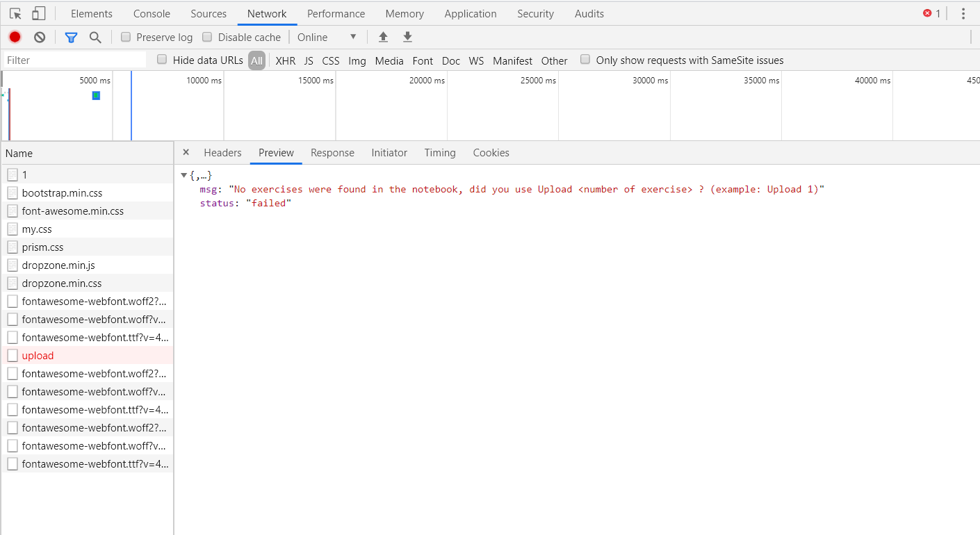Screen dimensions: 980x535
Task: Check the Disable cache option
Action: [x=207, y=37]
